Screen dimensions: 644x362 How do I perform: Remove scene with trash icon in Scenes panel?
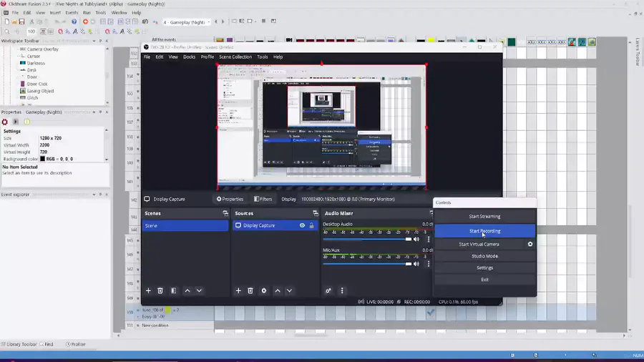tap(160, 290)
